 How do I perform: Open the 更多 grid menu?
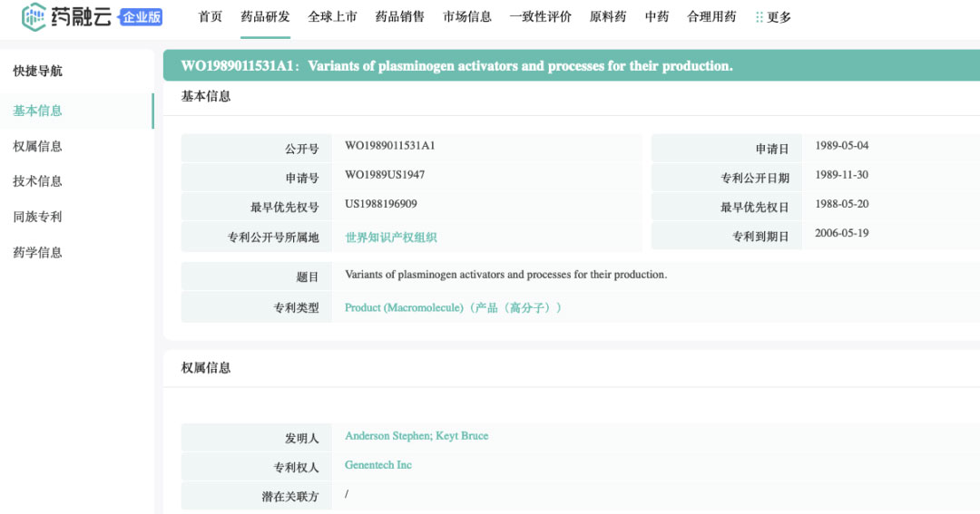click(x=772, y=17)
